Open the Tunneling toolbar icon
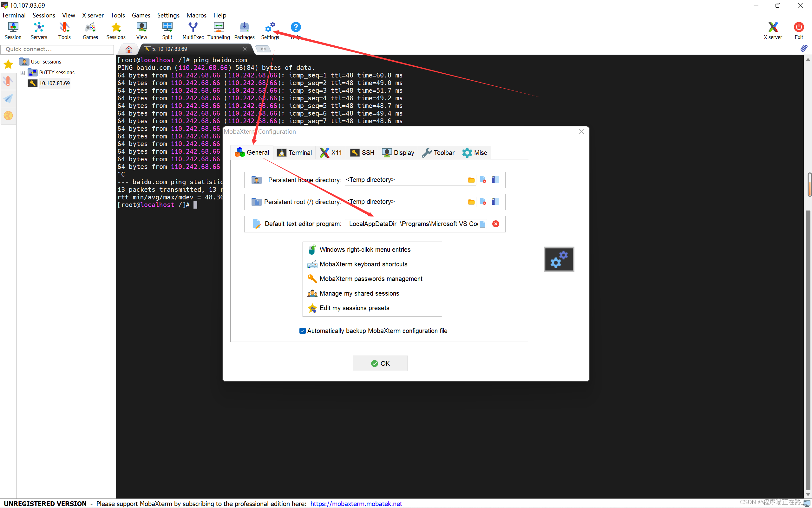 point(219,30)
